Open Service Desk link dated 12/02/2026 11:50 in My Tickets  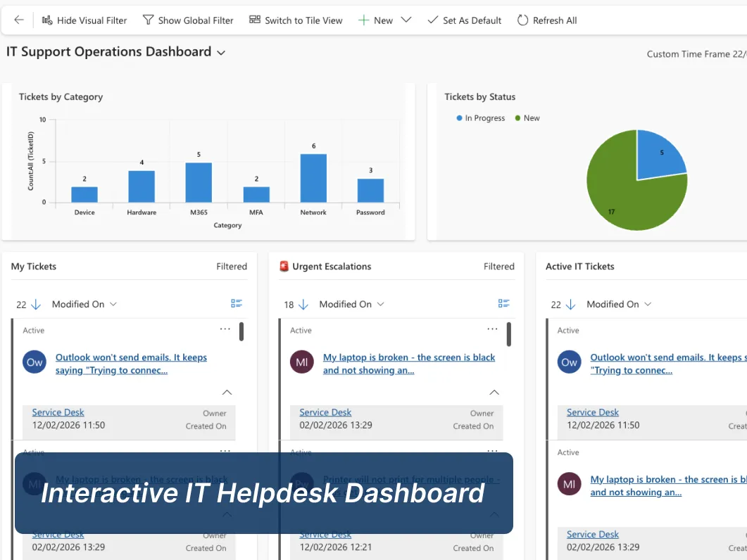(58, 412)
